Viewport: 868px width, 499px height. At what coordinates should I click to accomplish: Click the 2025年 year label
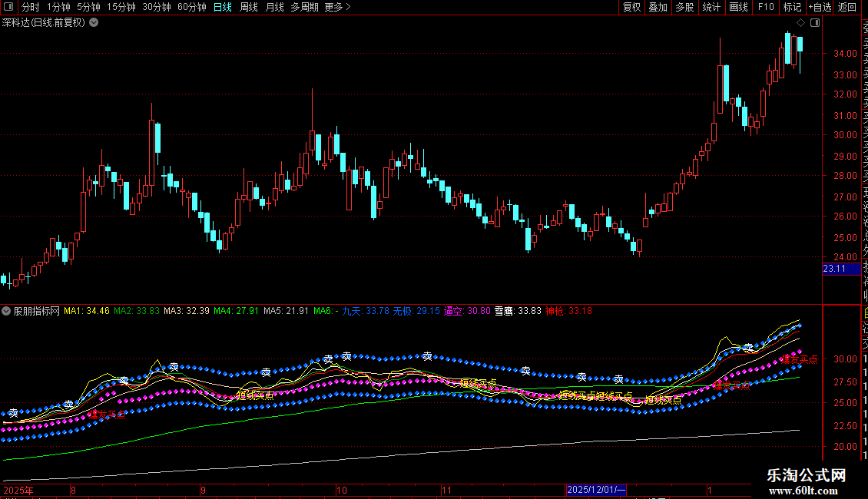18,490
